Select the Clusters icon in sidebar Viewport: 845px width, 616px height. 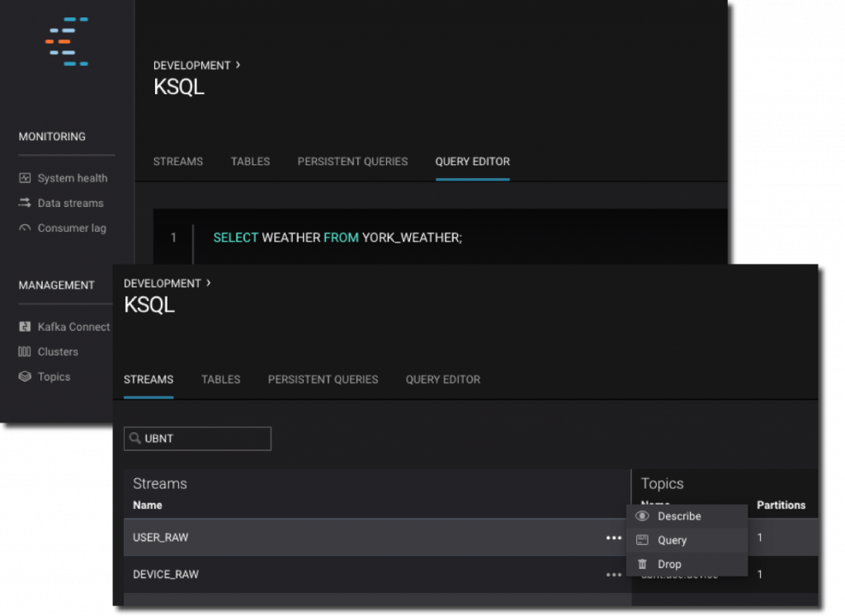tap(26, 351)
